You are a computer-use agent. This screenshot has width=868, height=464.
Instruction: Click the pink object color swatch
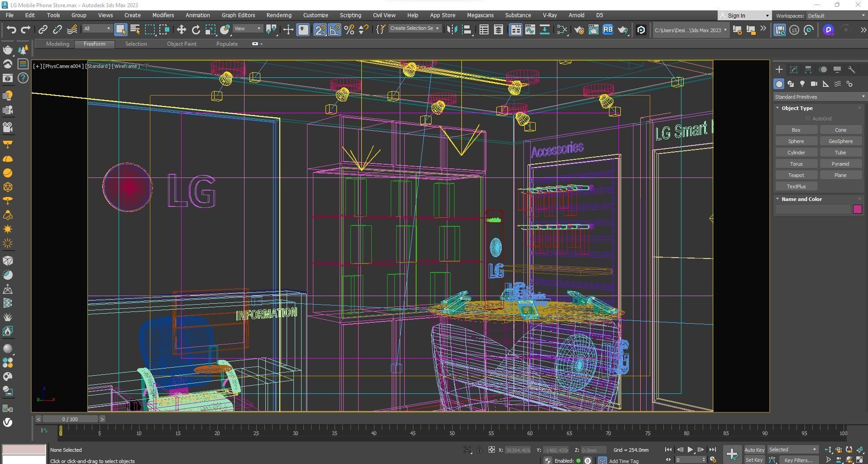pos(857,209)
